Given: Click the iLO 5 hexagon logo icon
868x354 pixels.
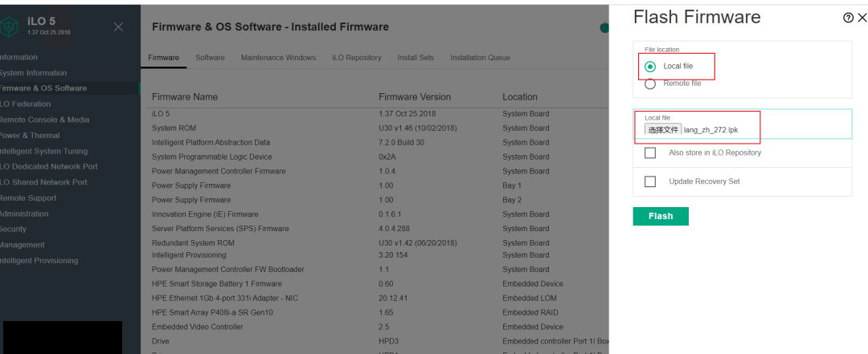Looking at the screenshot, I should (9, 26).
